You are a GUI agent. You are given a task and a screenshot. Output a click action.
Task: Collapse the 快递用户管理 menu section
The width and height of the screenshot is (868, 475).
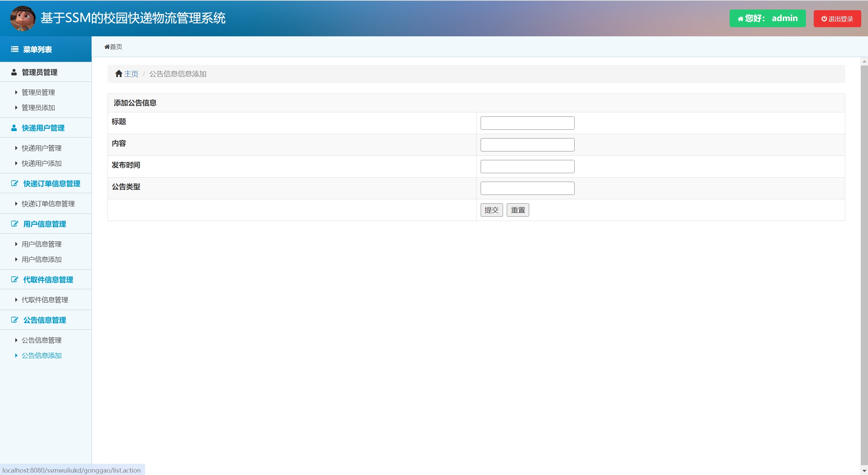coord(43,128)
